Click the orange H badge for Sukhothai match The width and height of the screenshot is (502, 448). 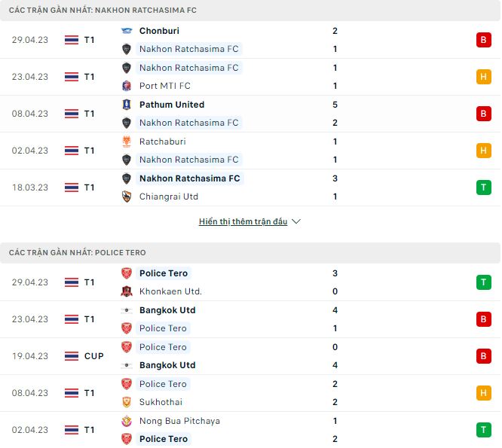pos(483,393)
